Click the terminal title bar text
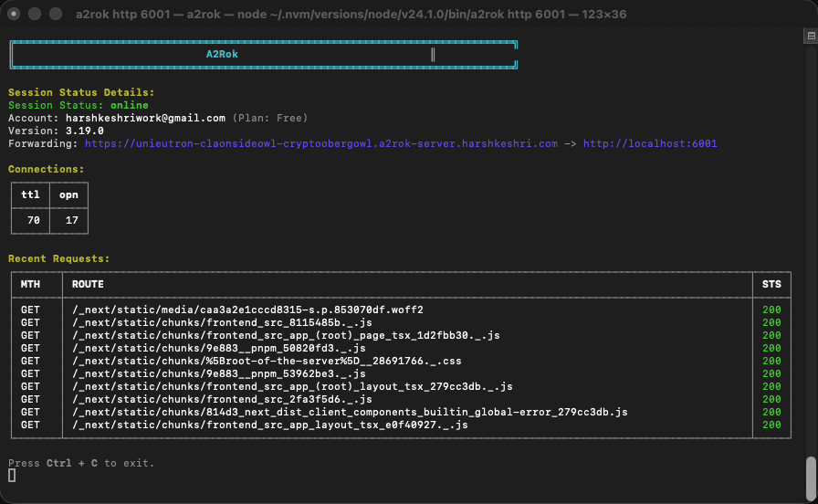818x504 pixels. pos(408,15)
